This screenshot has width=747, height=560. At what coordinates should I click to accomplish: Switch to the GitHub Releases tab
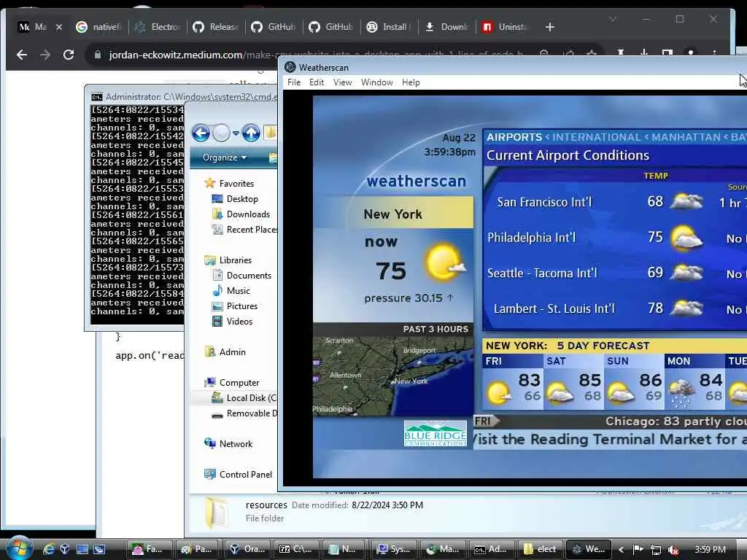(x=215, y=27)
